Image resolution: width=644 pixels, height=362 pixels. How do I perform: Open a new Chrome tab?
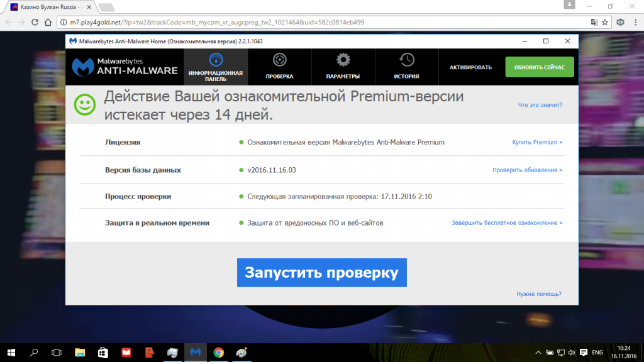[106, 8]
